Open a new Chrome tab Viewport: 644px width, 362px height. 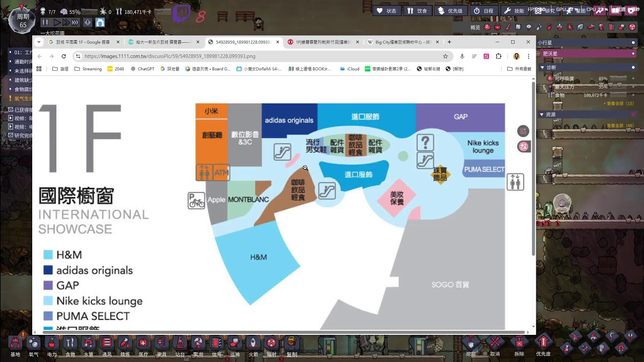click(x=449, y=42)
